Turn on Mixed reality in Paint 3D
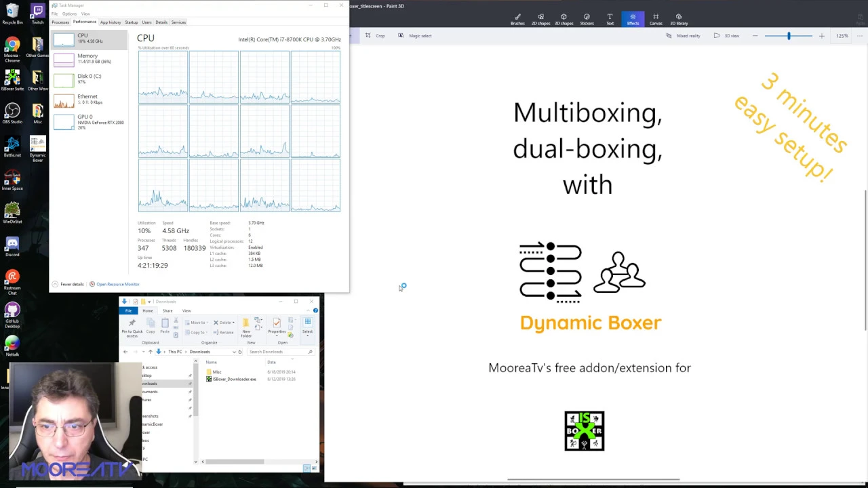This screenshot has width=868, height=488. (683, 36)
